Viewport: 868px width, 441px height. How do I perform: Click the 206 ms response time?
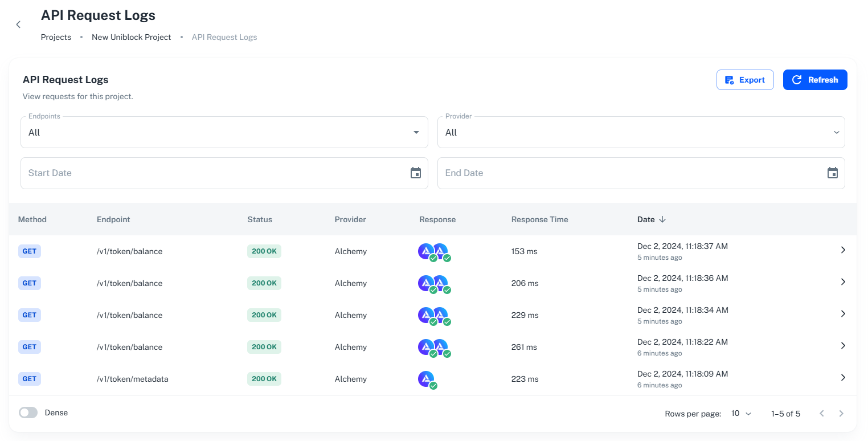coord(525,283)
